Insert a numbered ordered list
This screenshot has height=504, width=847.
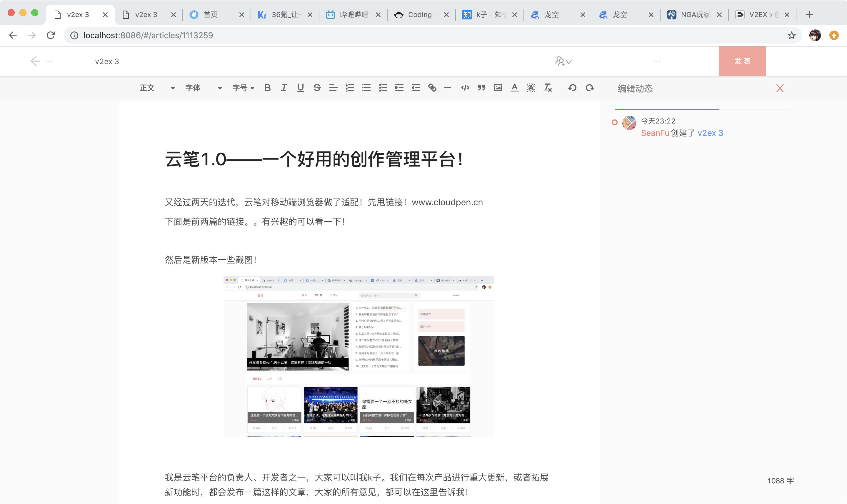pyautogui.click(x=350, y=88)
